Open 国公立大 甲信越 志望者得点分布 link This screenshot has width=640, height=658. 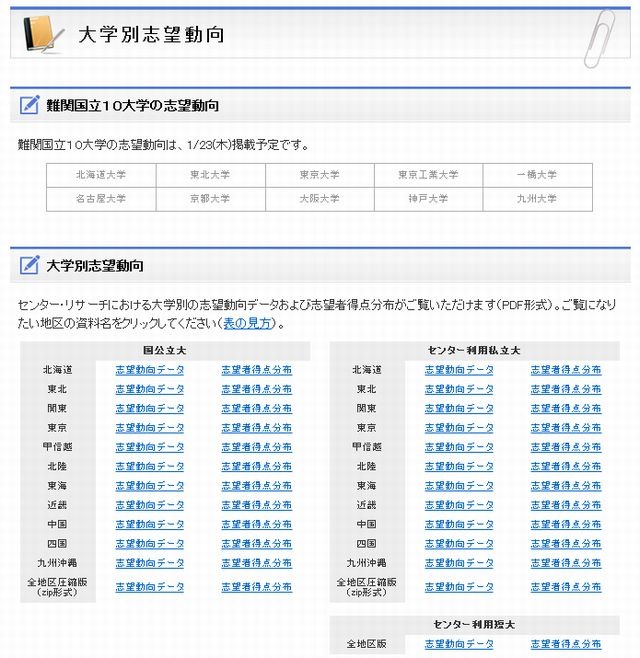[256, 447]
